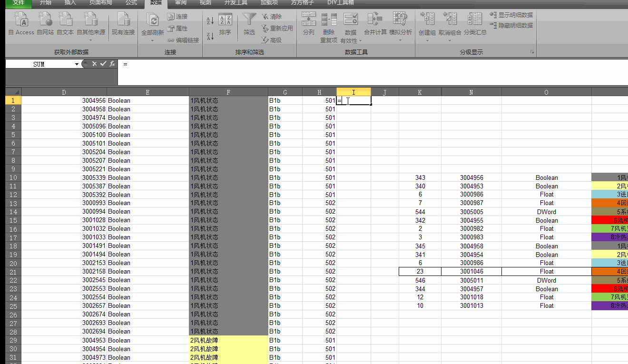Screen dimensions: 628x364
Task: Open the insert function fx dialog
Action: tap(112, 64)
